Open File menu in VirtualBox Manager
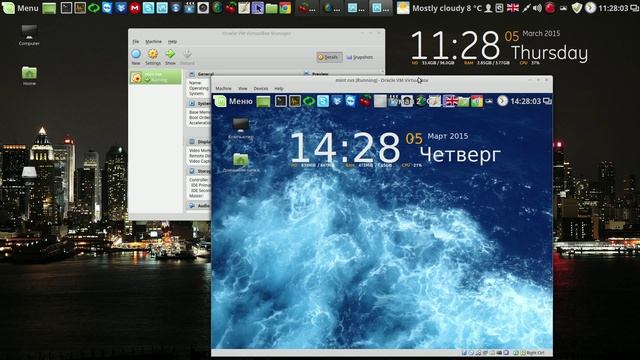The width and height of the screenshot is (640, 360). tap(136, 42)
